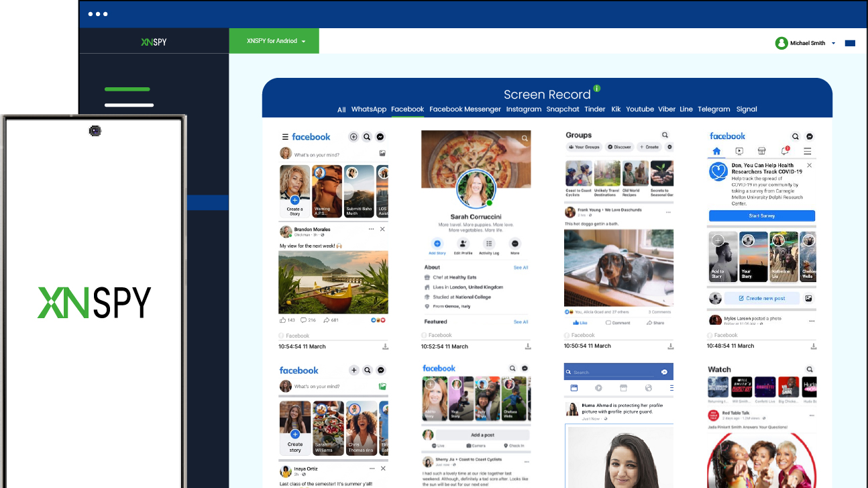Download the 10:52:54 11 March screenshot
The width and height of the screenshot is (868, 488).
tap(528, 346)
